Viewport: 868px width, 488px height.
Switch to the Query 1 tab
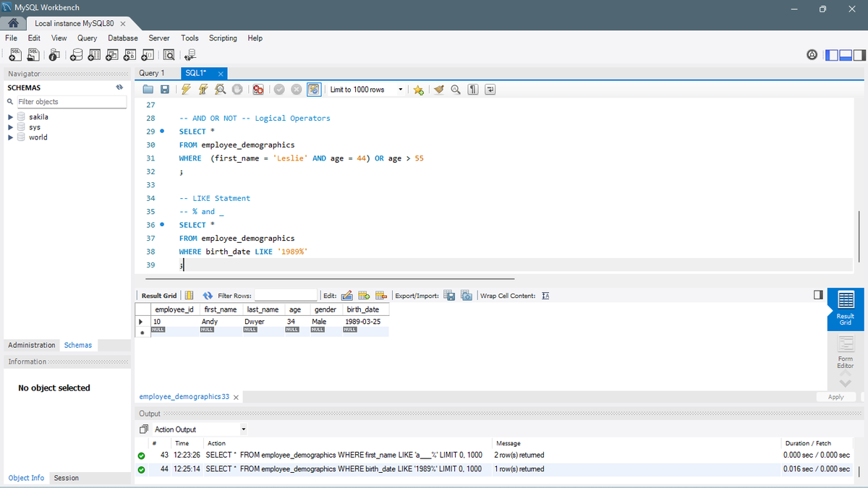point(152,73)
